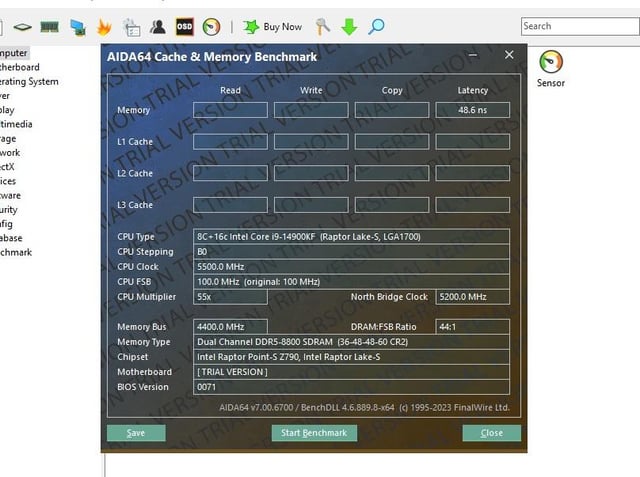The width and height of the screenshot is (640, 477).
Task: Focus the Search input field
Action: click(580, 27)
